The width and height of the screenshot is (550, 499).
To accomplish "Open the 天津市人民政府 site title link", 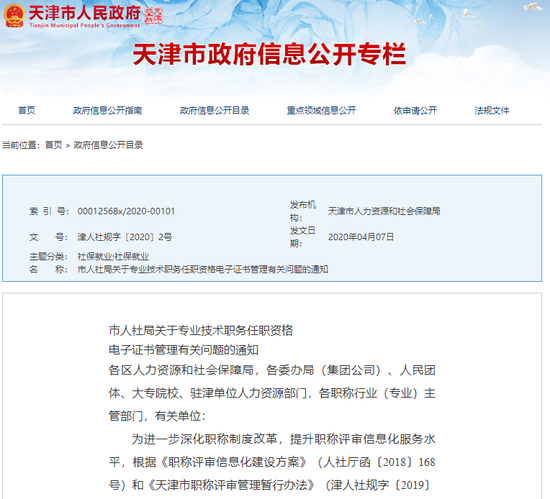I will coord(85,13).
